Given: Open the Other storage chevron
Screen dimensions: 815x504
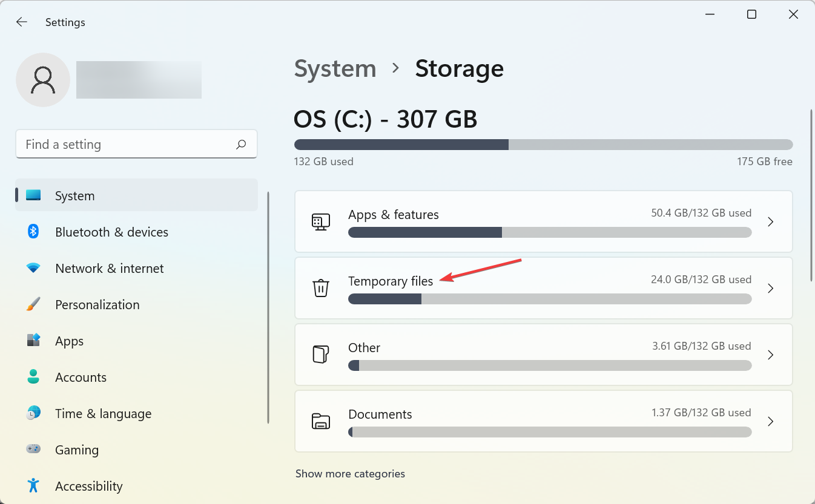Looking at the screenshot, I should (771, 355).
